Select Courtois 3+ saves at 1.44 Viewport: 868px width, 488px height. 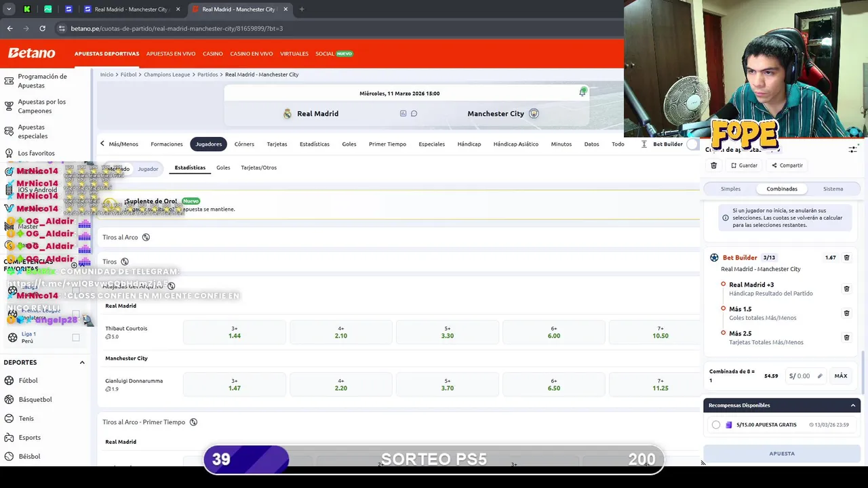(235, 332)
